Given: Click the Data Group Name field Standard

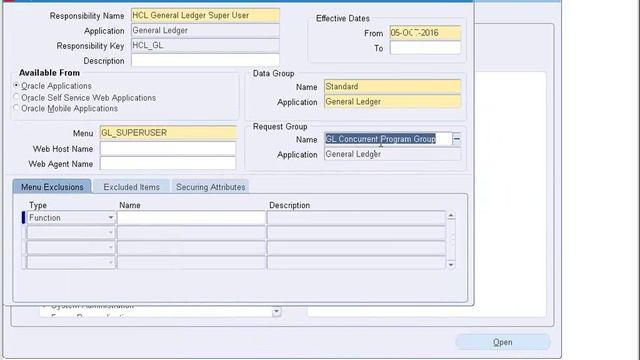Looking at the screenshot, I should (x=392, y=87).
